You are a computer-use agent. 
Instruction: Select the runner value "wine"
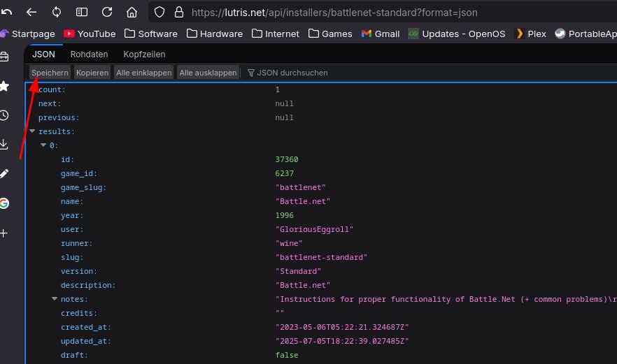click(x=289, y=243)
